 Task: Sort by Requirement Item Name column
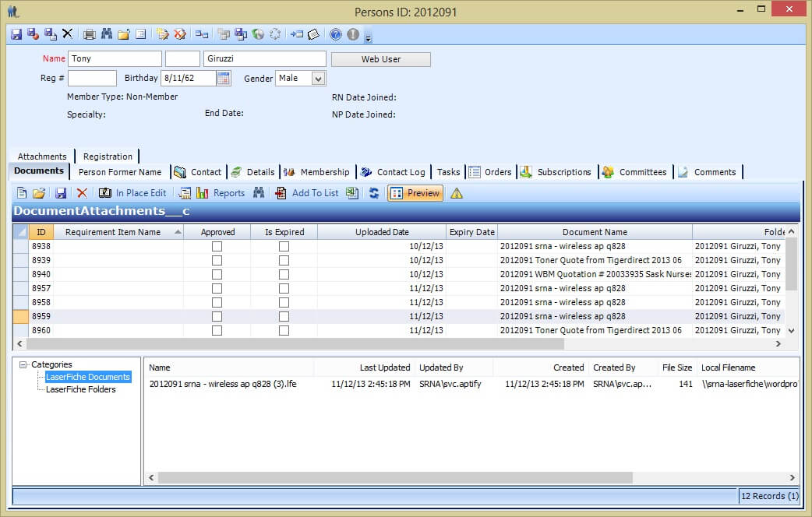[118, 232]
